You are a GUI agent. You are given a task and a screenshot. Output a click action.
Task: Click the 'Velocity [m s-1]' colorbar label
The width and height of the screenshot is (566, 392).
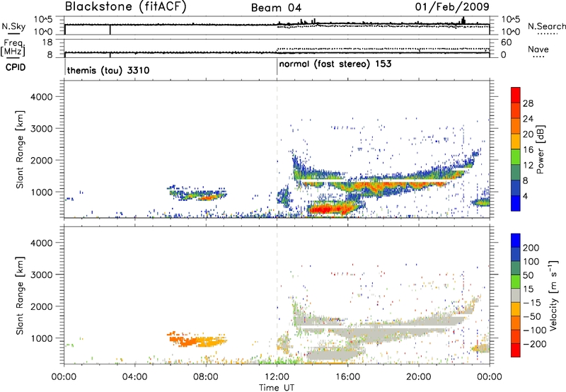click(553, 295)
